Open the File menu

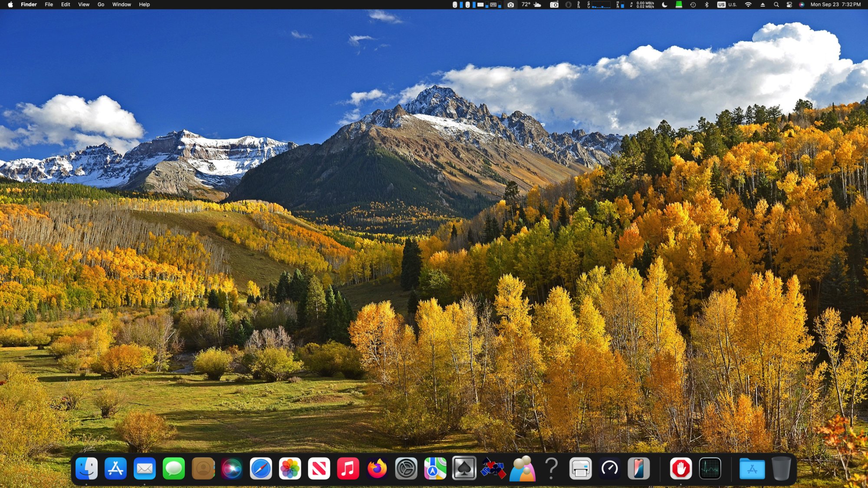(x=49, y=4)
